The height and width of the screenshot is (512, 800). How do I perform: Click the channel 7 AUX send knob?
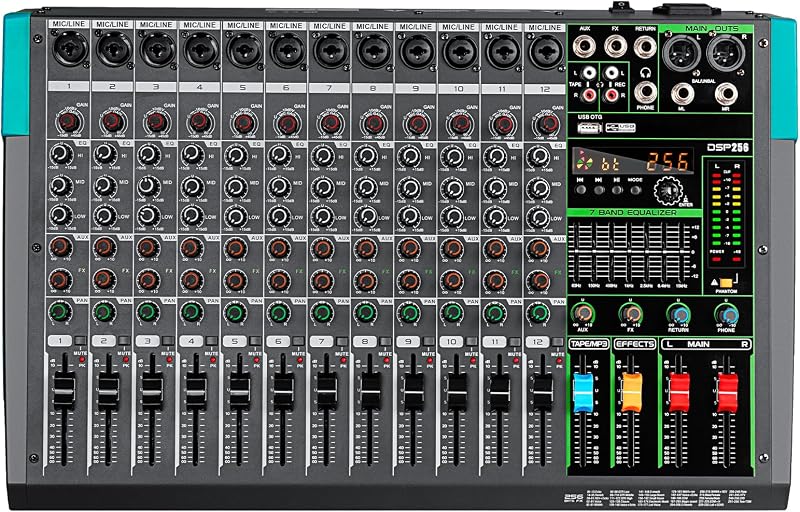pos(322,249)
